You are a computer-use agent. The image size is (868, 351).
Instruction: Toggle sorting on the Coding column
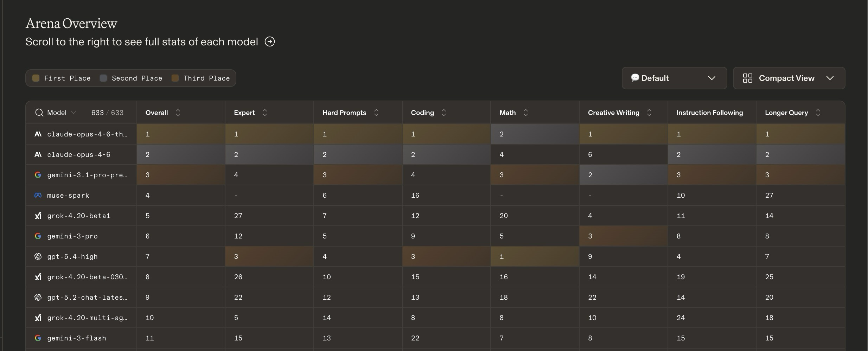point(444,113)
